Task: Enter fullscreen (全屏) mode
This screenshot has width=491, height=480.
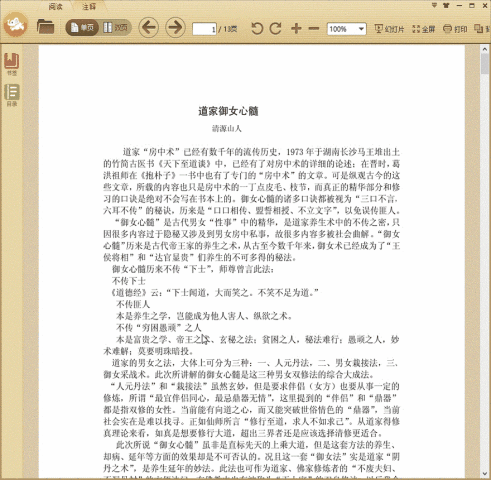Action: (424, 29)
